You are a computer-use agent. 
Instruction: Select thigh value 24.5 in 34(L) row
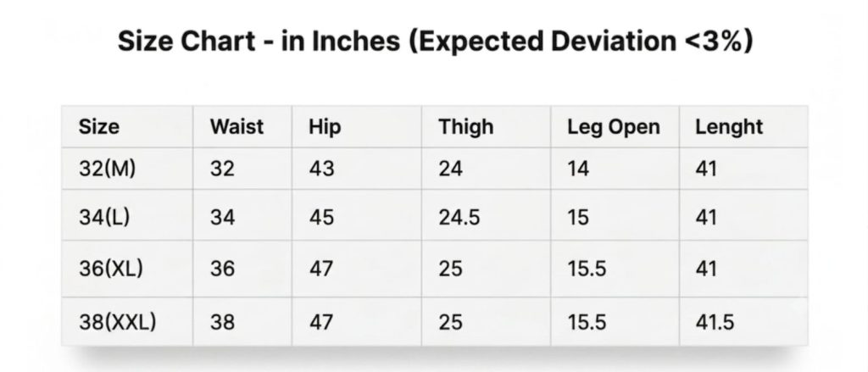coord(459,218)
